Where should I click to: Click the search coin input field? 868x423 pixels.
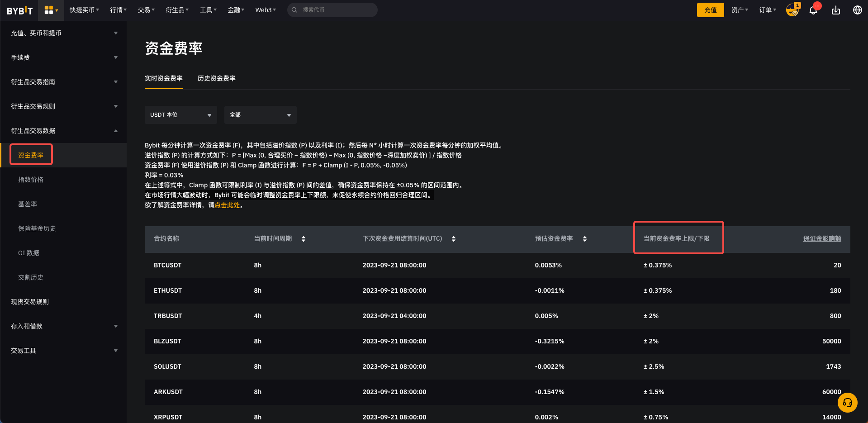click(x=335, y=10)
